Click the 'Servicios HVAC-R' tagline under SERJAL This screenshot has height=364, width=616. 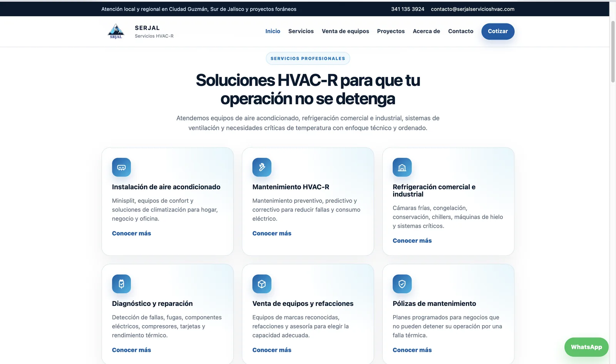pyautogui.click(x=154, y=36)
